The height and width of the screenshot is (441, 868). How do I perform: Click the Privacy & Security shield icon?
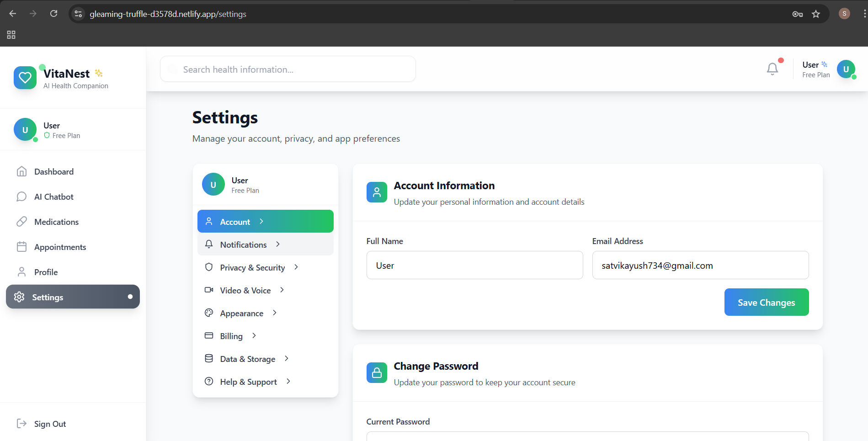209,267
